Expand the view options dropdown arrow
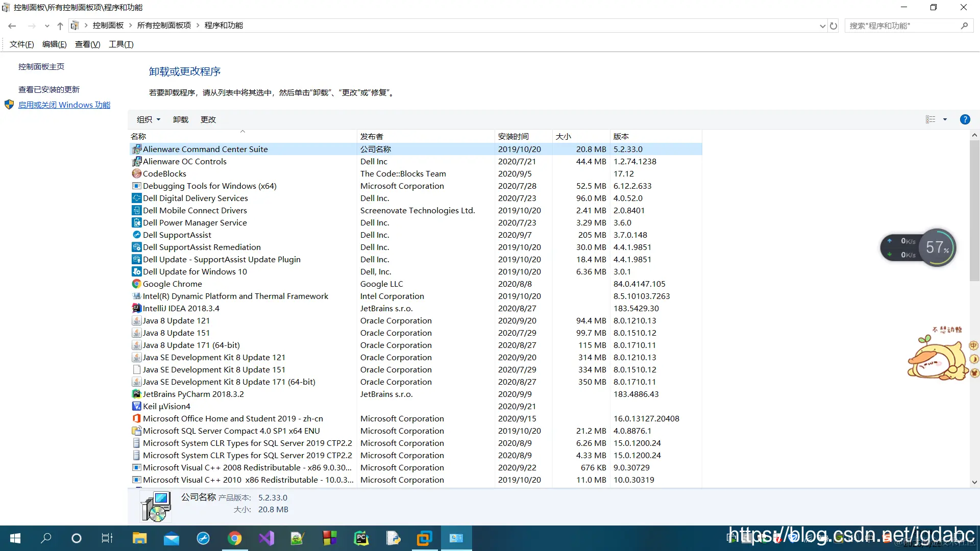 point(945,119)
